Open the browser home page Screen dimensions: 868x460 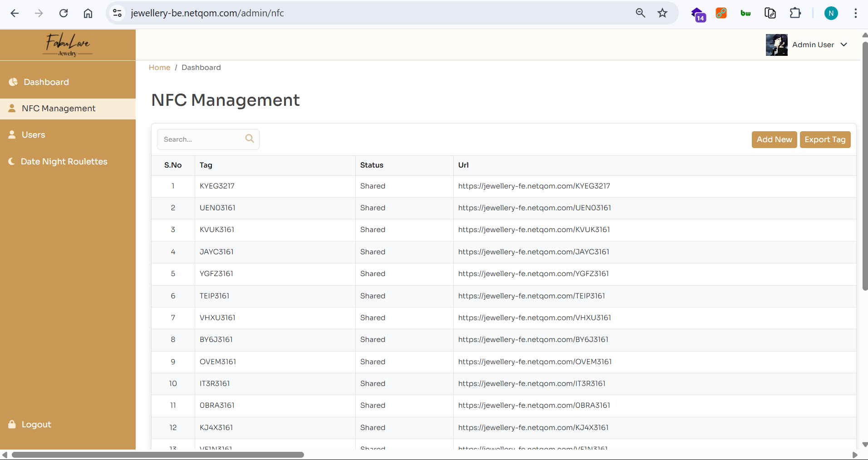click(x=88, y=13)
